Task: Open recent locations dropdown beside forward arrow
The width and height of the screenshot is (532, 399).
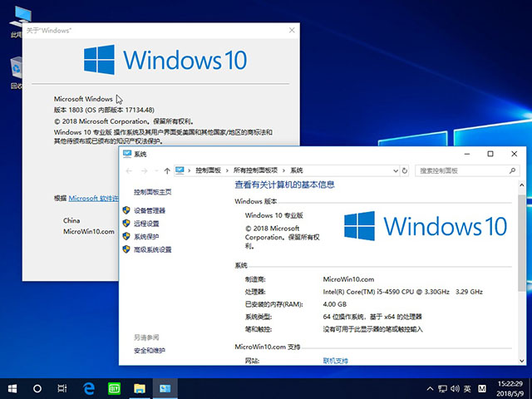Action: (x=156, y=170)
